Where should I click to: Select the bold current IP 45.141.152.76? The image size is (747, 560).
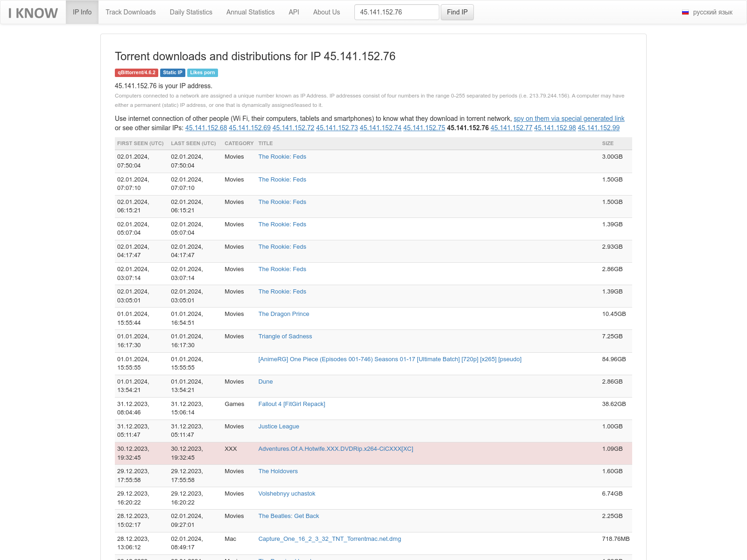(x=468, y=128)
